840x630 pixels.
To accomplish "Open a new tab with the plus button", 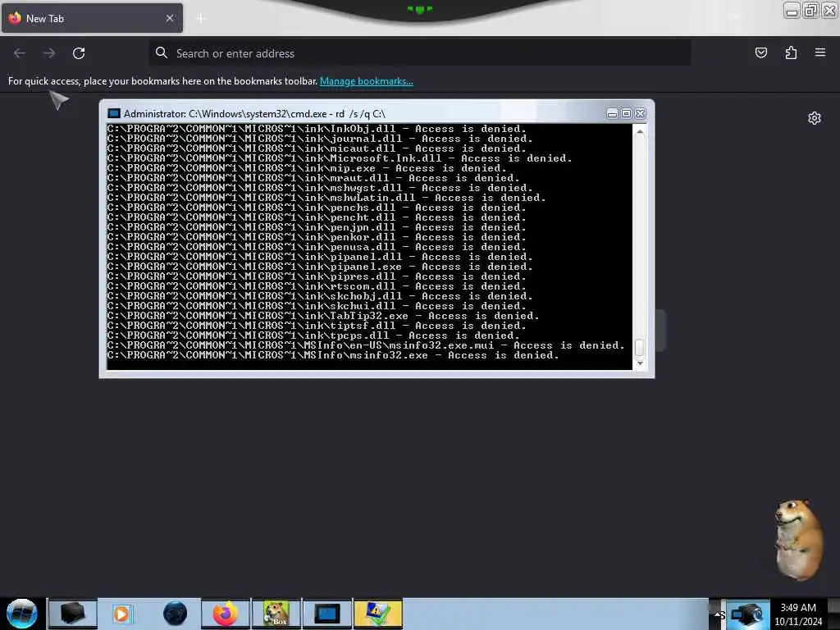I will pyautogui.click(x=201, y=18).
